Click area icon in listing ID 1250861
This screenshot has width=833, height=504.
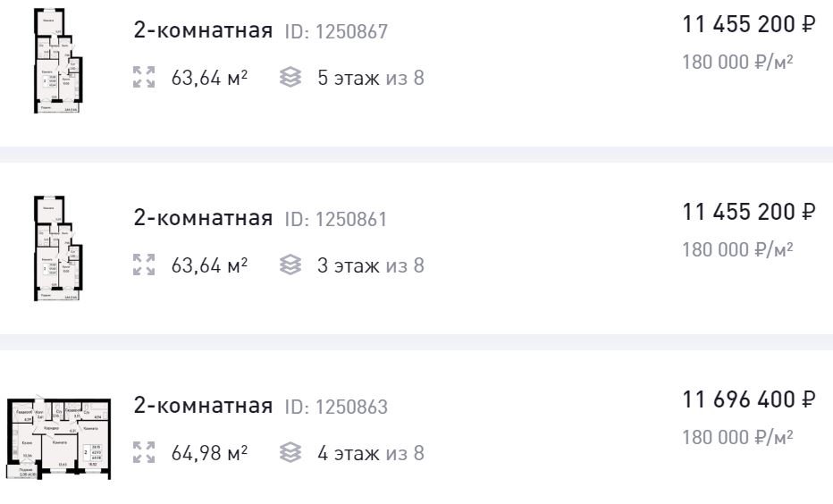144,265
